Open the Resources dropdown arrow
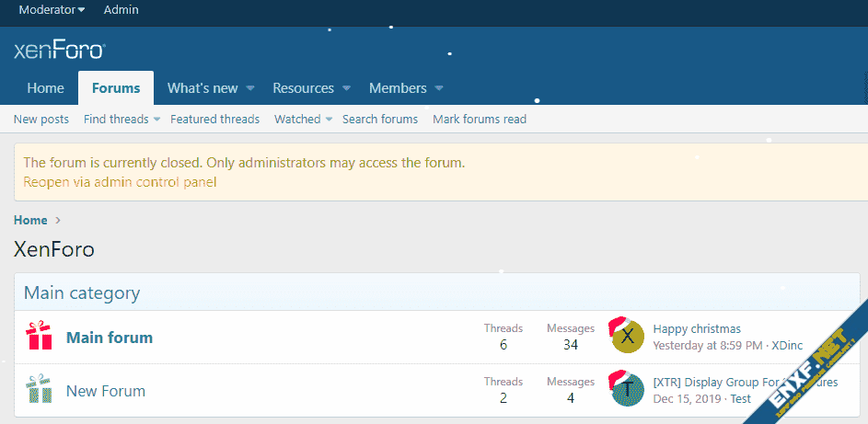This screenshot has height=424, width=868. (347, 89)
